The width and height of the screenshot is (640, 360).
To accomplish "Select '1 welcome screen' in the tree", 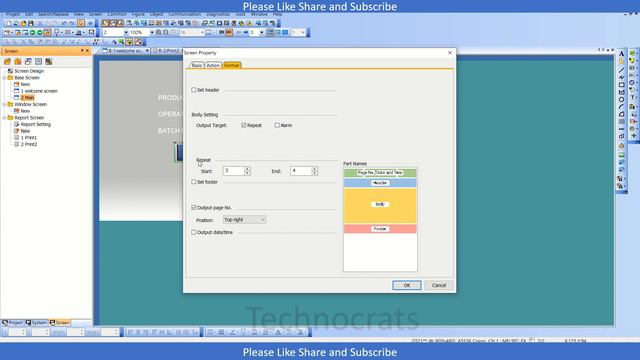I will [39, 91].
